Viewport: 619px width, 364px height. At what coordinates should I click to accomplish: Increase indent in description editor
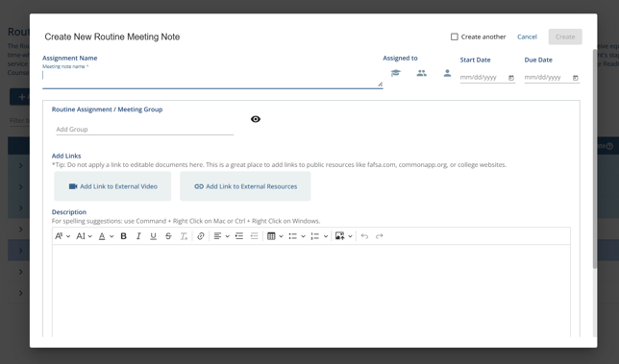tap(239, 236)
